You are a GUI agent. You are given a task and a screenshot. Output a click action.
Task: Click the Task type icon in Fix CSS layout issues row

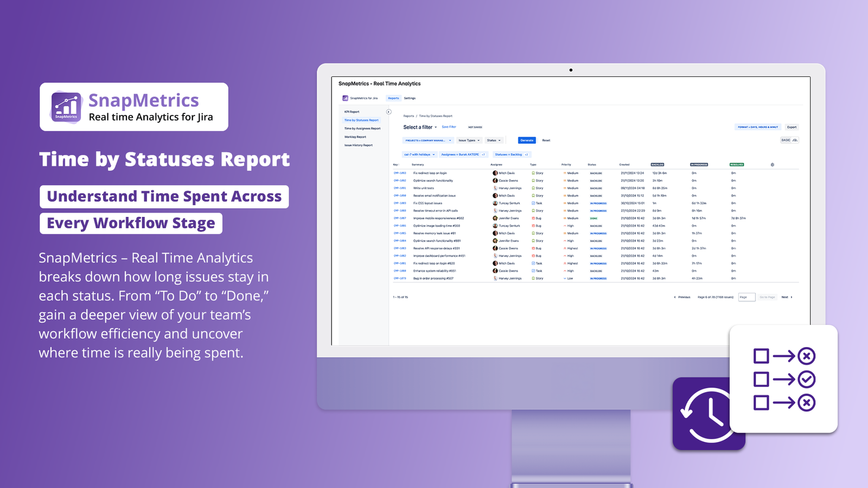(x=533, y=203)
